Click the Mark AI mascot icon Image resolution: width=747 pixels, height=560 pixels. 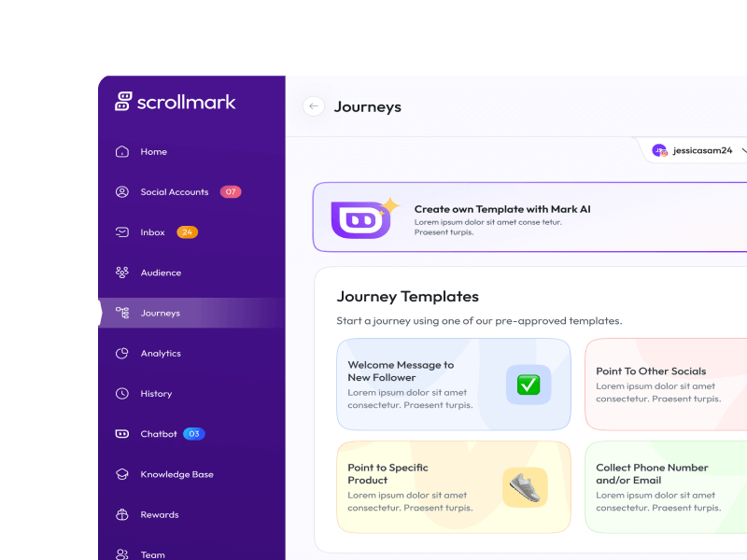tap(365, 217)
